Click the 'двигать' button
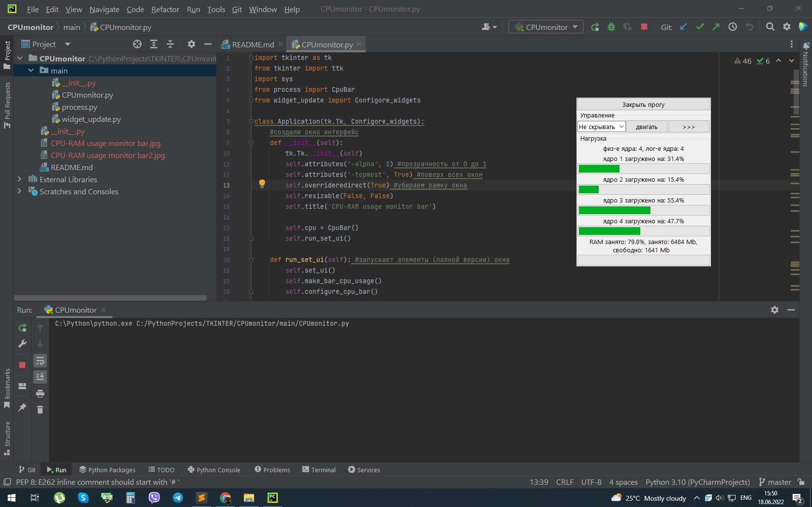This screenshot has height=507, width=812. tap(647, 127)
